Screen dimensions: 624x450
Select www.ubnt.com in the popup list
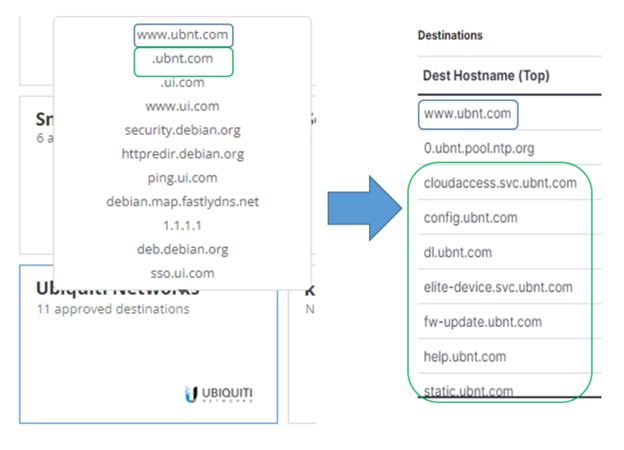click(183, 35)
